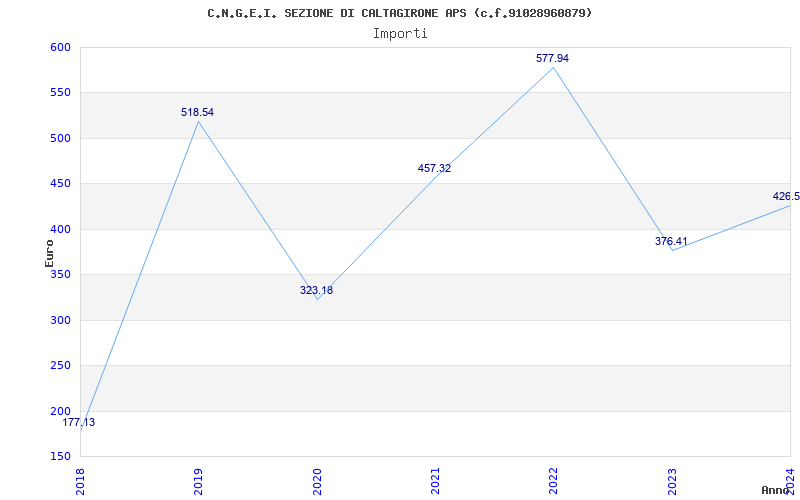Viewport: 800px width, 500px height.
Task: Click the 550 y-axis value
Action: pos(60,93)
